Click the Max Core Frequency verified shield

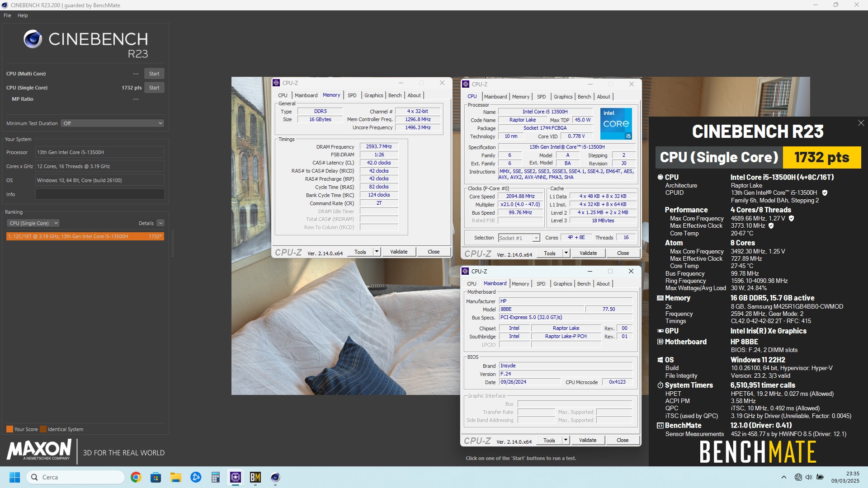(791, 218)
